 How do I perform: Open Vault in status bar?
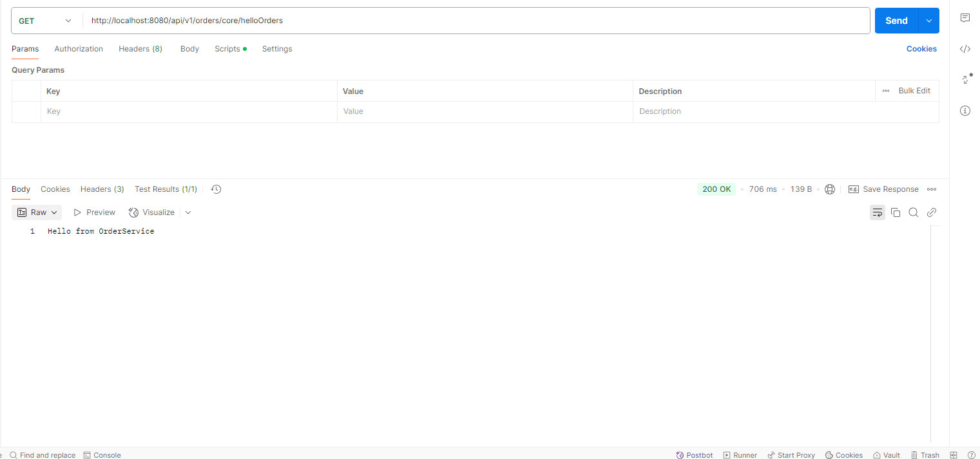pos(887,455)
